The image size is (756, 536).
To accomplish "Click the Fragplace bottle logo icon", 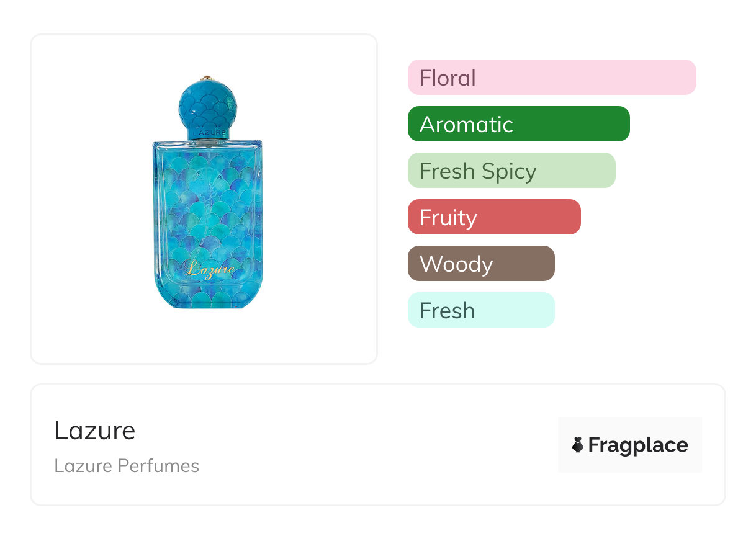I will pos(578,445).
